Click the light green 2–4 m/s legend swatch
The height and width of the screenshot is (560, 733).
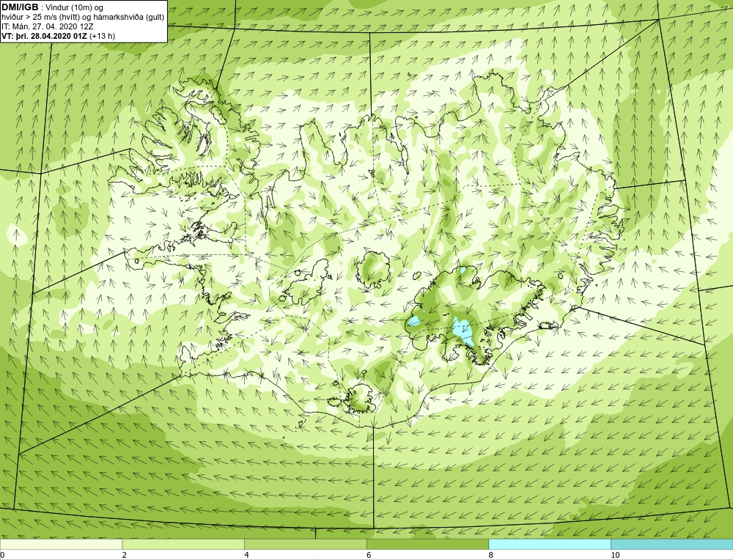click(x=183, y=544)
